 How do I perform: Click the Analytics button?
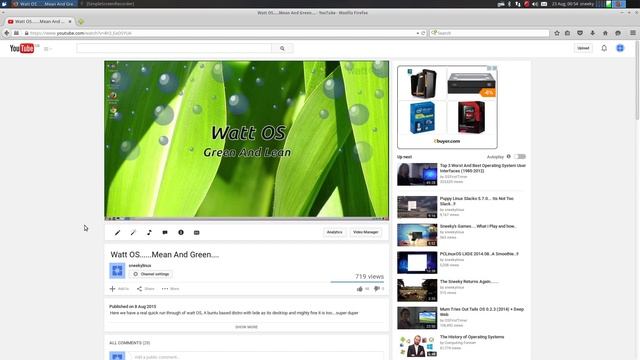334,232
